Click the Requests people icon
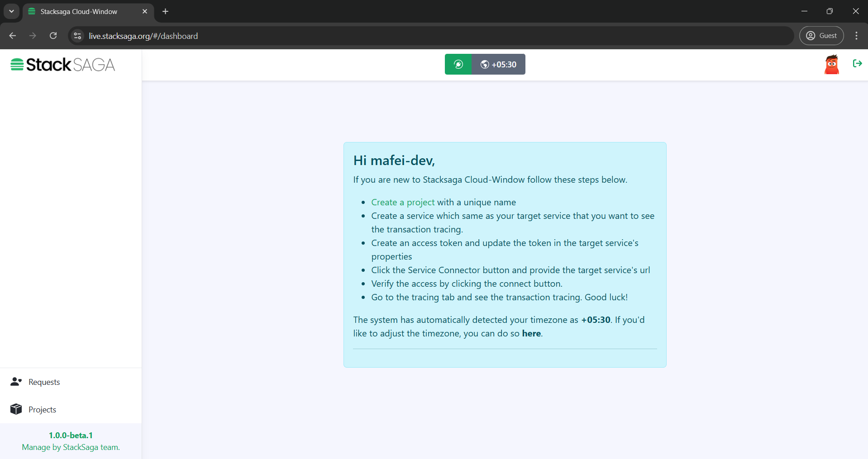Screen dimensions: 868x459 pyautogui.click(x=16, y=382)
